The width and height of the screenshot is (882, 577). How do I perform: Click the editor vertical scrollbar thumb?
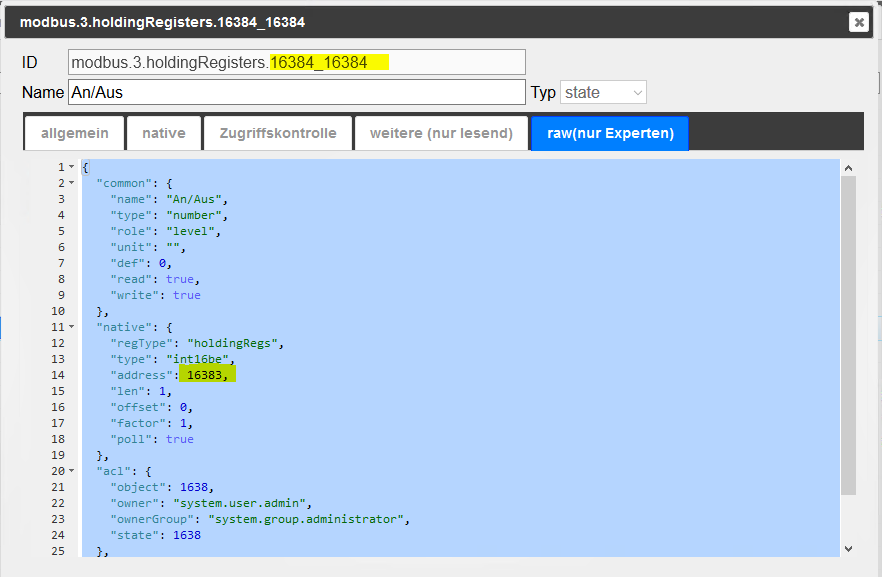[848, 330]
